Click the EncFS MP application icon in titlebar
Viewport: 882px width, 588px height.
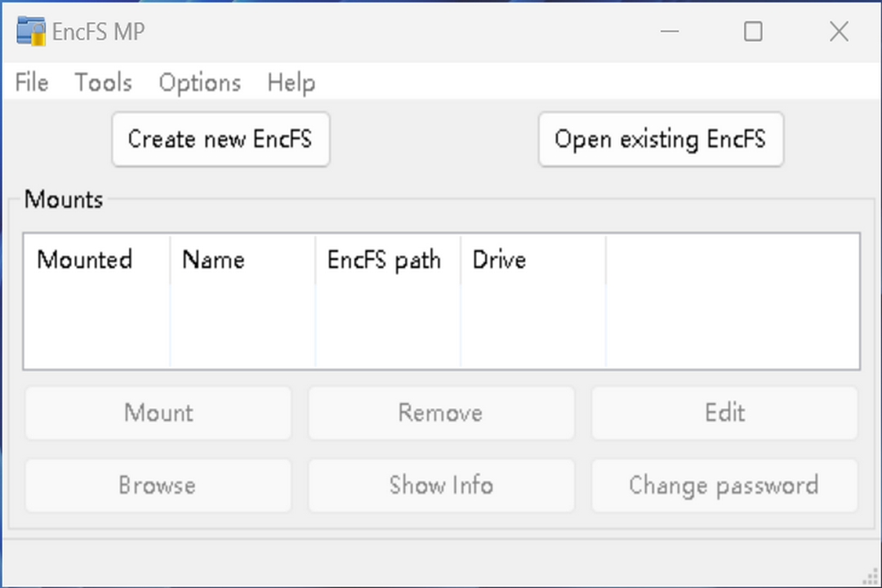[x=30, y=31]
